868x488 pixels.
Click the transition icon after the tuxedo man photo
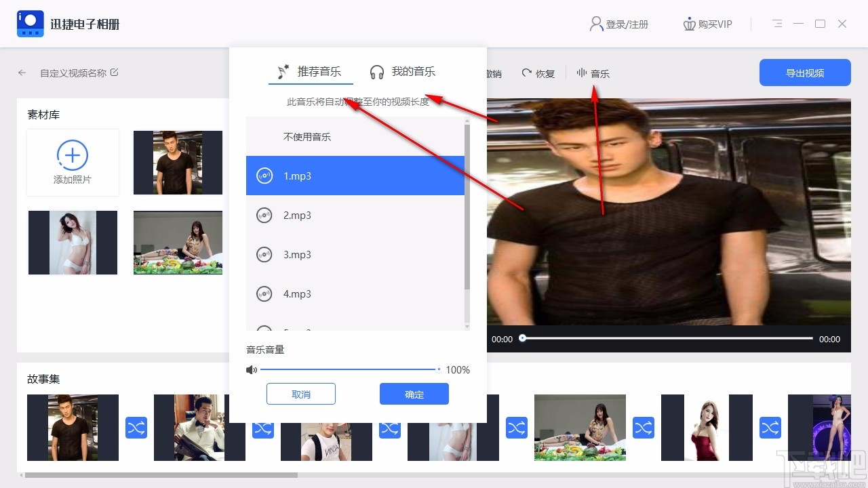263,428
